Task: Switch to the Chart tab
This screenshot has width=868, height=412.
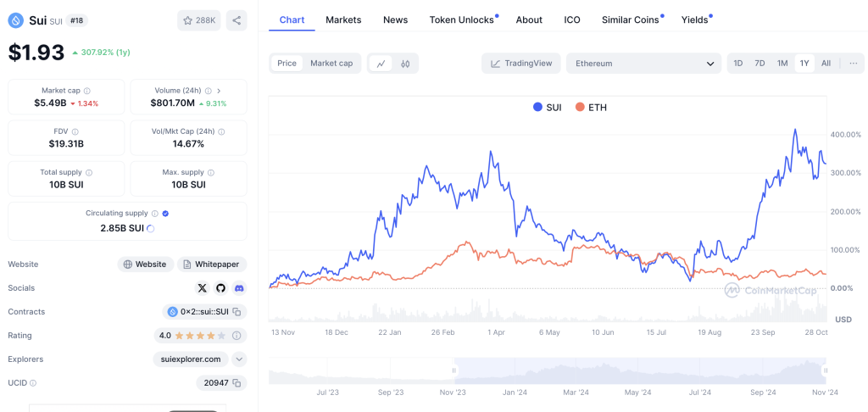Action: point(292,20)
